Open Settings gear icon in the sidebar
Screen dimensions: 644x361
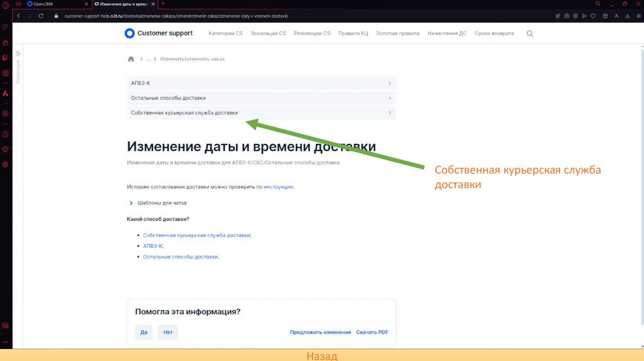click(5, 164)
